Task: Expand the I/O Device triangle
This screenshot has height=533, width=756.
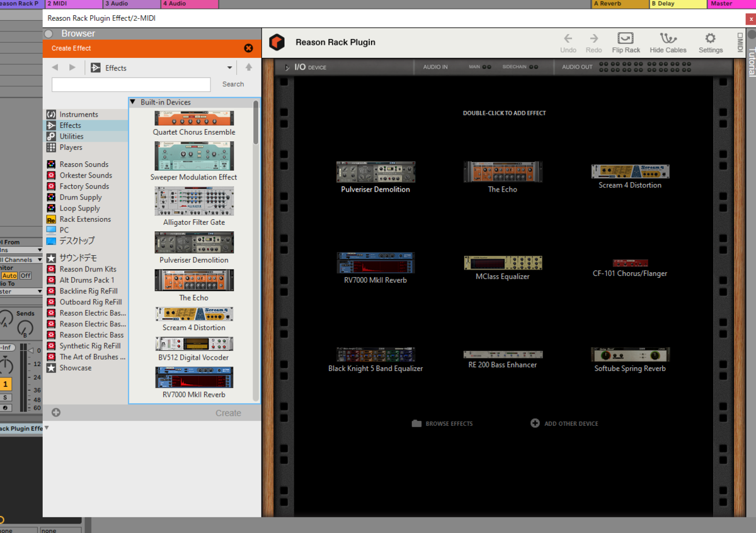Action: click(x=287, y=67)
